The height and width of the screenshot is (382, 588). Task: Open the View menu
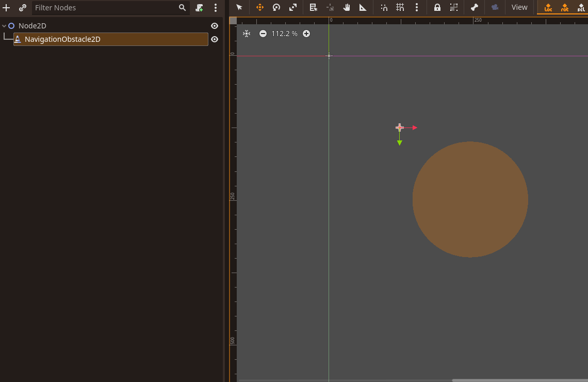click(x=519, y=7)
